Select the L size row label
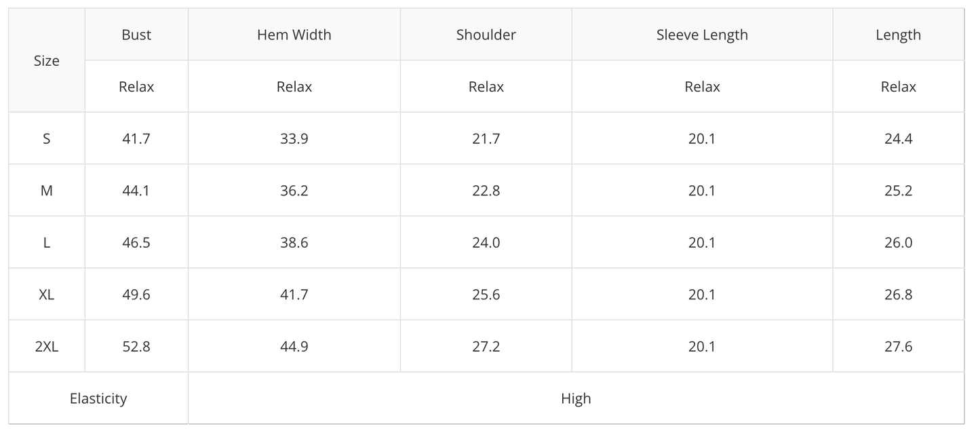 47,243
